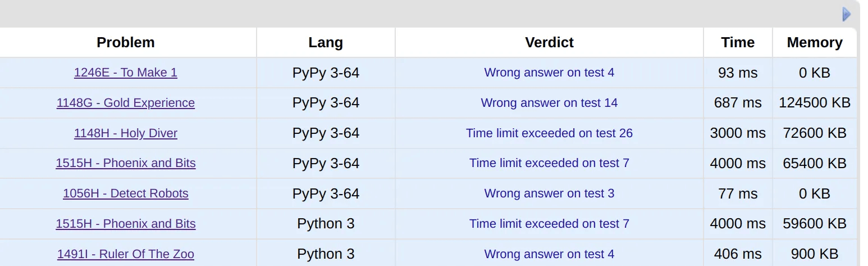Select the 124500 KB memory cell
The image size is (868, 266).
tap(815, 103)
